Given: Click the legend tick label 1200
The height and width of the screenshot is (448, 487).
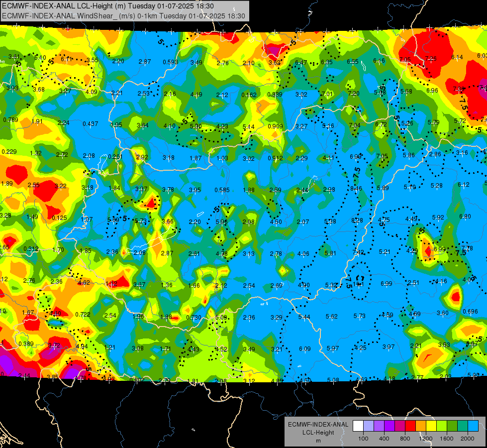Looking at the screenshot, I should [426, 439].
